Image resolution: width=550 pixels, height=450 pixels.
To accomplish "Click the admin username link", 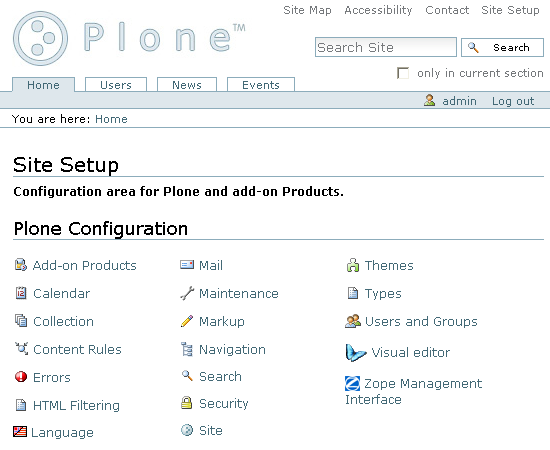I will 459,101.
